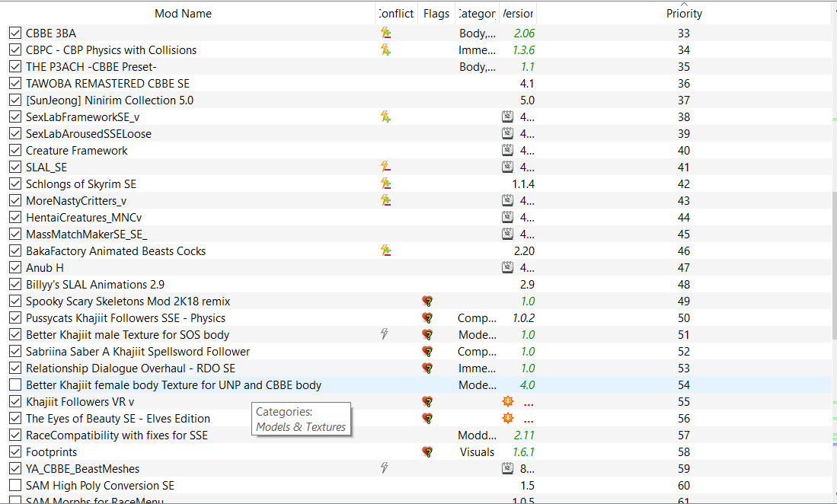Sort by the Priority column header
Image resolution: width=837 pixels, height=504 pixels.
point(684,14)
